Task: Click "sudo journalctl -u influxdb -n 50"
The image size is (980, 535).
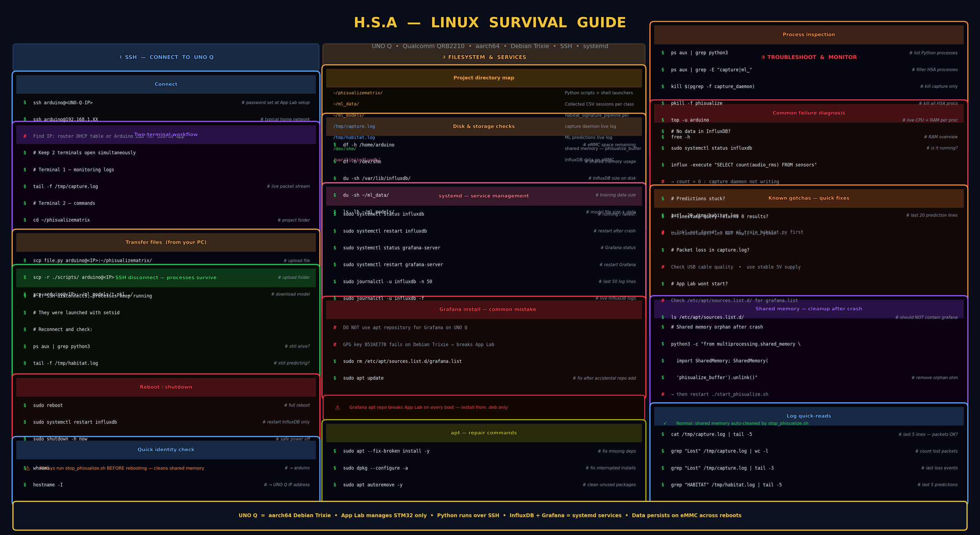Action: tap(388, 282)
